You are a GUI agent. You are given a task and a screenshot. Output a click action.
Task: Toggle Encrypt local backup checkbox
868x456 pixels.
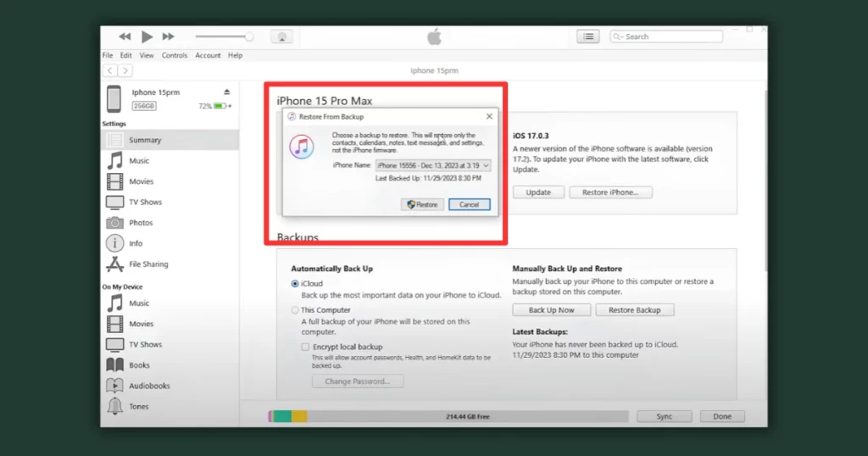point(305,347)
